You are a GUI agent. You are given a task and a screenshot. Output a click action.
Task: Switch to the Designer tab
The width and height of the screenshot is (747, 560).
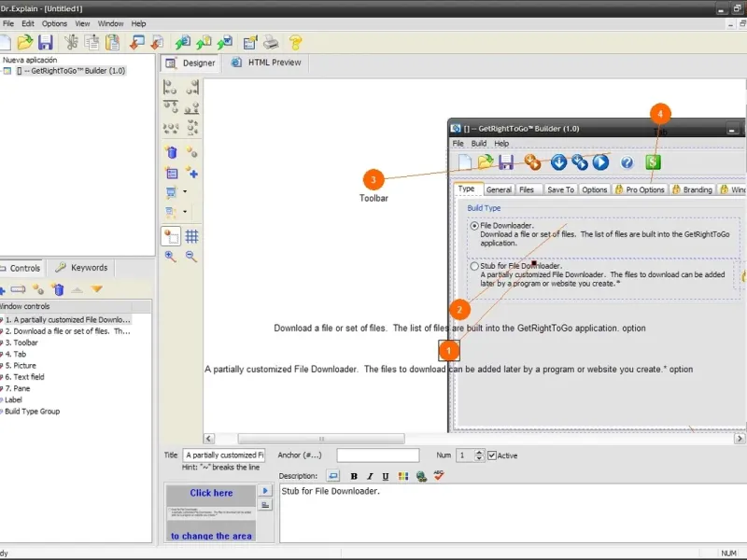pyautogui.click(x=190, y=63)
